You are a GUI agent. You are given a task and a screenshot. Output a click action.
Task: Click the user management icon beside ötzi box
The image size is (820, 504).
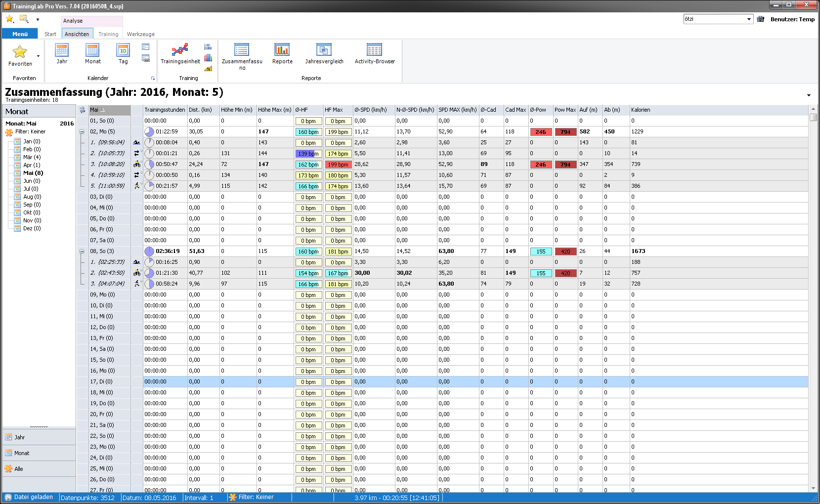761,19
